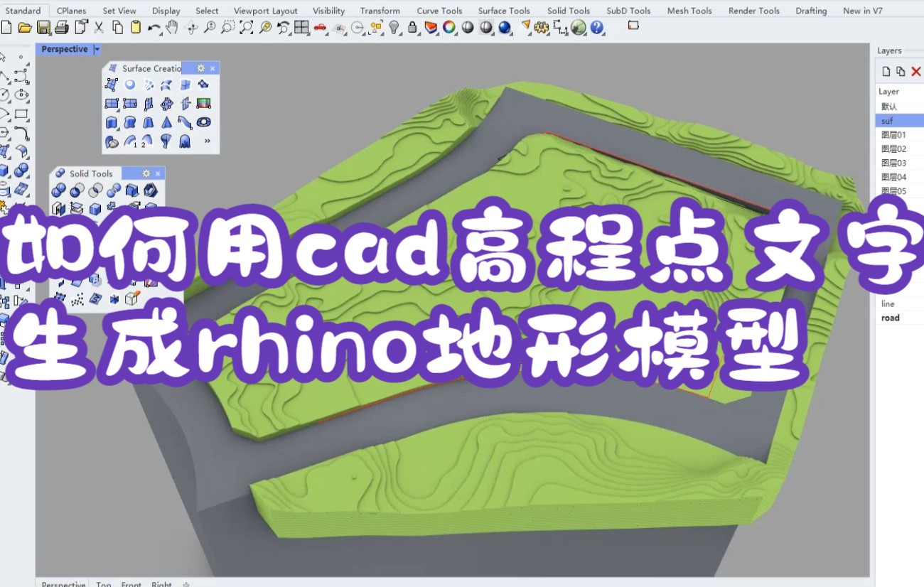
Task: Click the red car Set View icon
Action: click(x=321, y=28)
